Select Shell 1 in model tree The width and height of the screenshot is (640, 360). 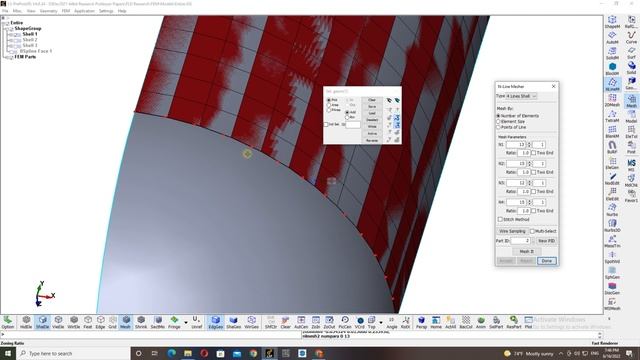pos(30,34)
